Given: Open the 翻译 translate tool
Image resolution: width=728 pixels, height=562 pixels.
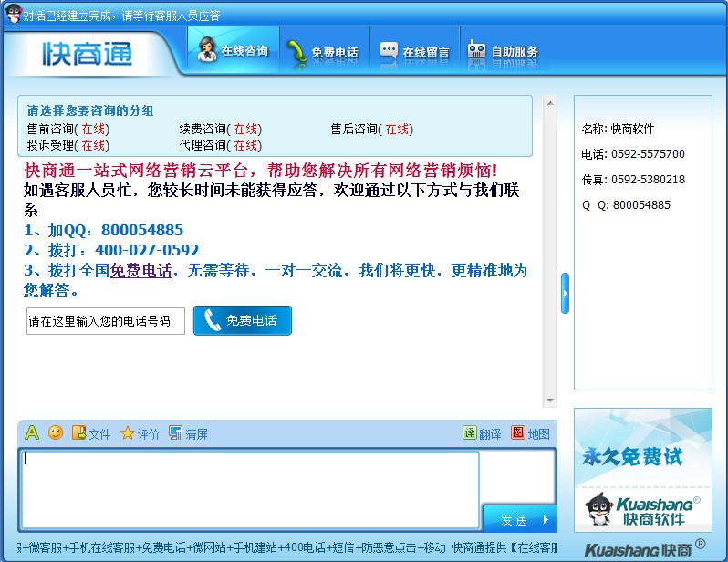Looking at the screenshot, I should click(x=482, y=433).
